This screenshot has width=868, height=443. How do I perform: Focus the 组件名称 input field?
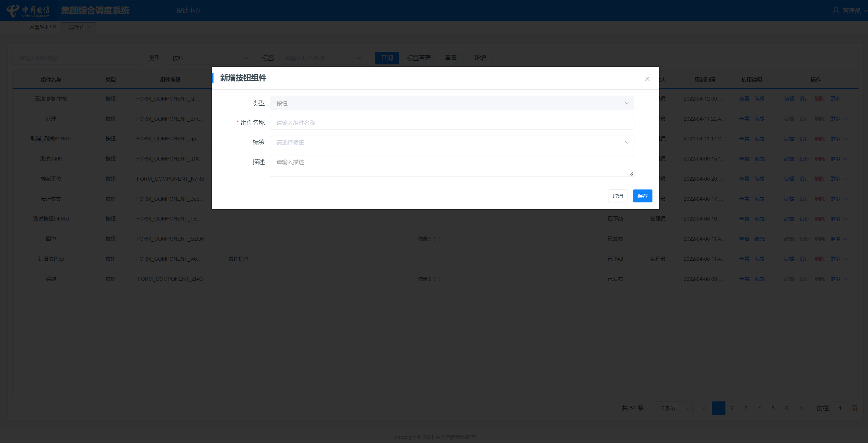point(452,123)
